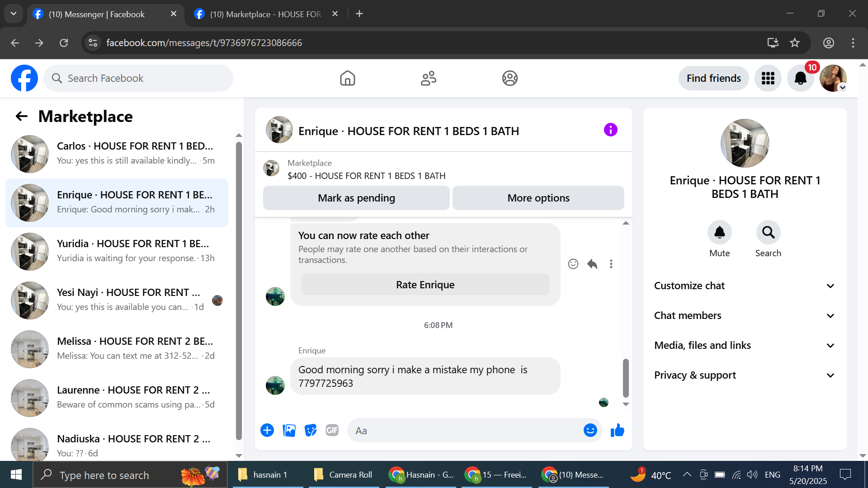The width and height of the screenshot is (868, 488).
Task: Attach a photo with image icon
Action: [289, 431]
